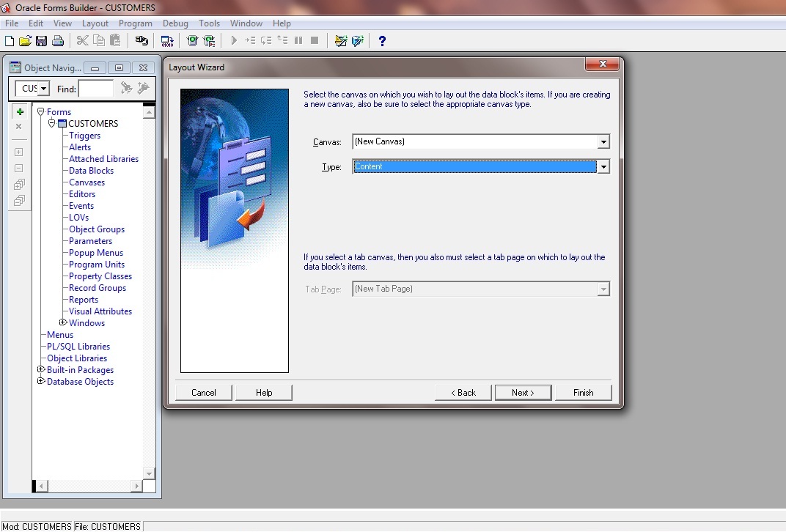Image resolution: width=786 pixels, height=532 pixels.
Task: Open the Canvas dropdown list
Action: tap(603, 141)
